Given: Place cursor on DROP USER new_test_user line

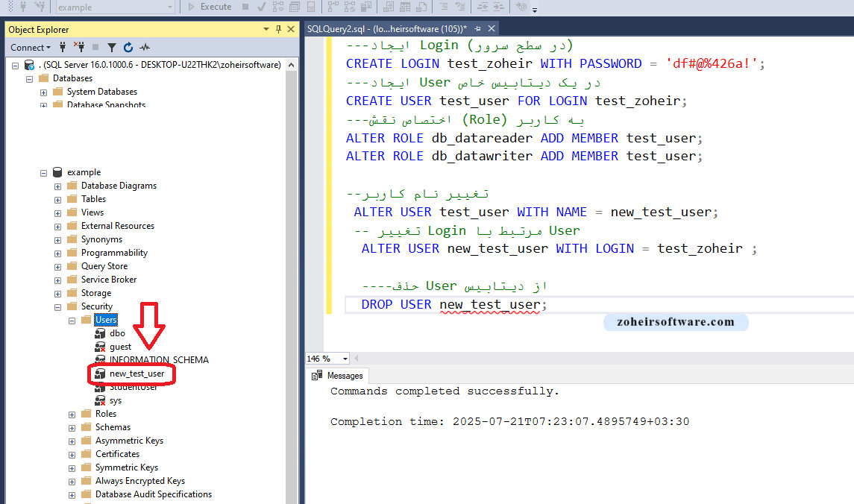Looking at the screenshot, I should 454,304.
